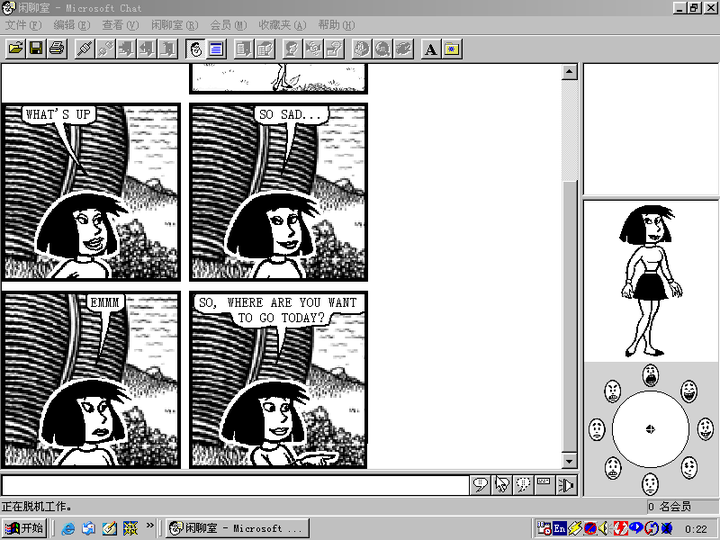Click the Say speech bubble button
The width and height of the screenshot is (720, 540).
tap(480, 485)
